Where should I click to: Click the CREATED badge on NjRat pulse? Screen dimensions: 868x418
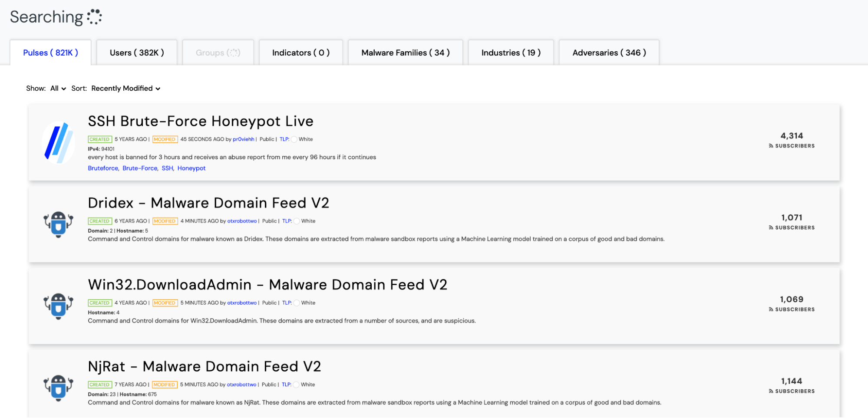click(x=100, y=385)
